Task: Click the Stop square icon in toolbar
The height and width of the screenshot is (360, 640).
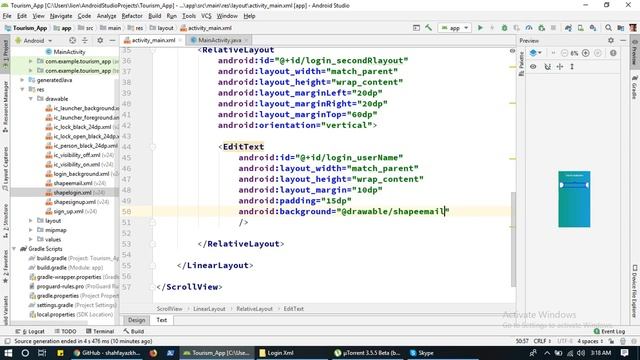Action: point(553,28)
